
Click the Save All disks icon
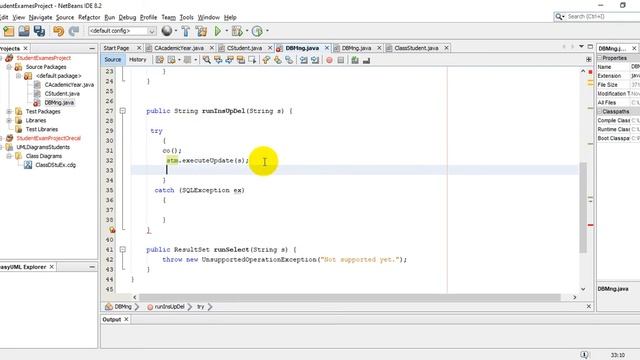[39, 31]
